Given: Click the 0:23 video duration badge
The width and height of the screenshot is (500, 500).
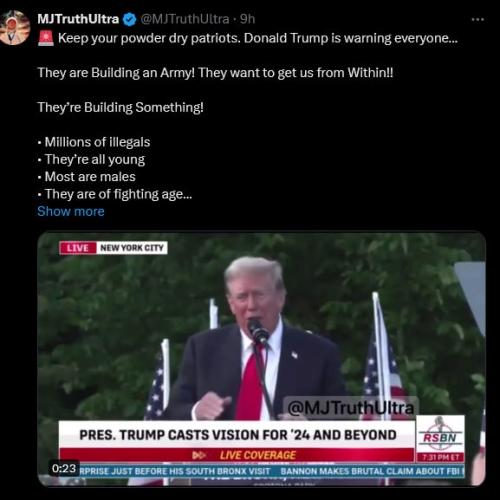Looking at the screenshot, I should pyautogui.click(x=64, y=468).
